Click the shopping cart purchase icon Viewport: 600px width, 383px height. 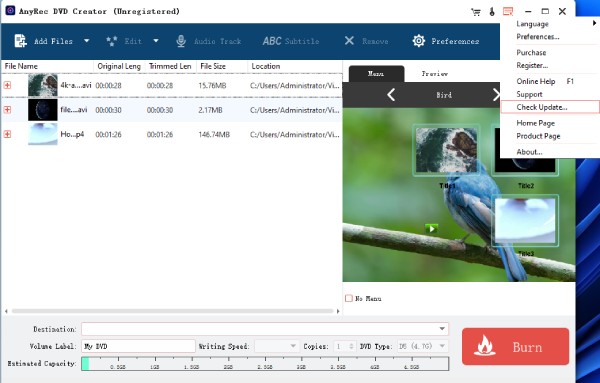point(476,12)
